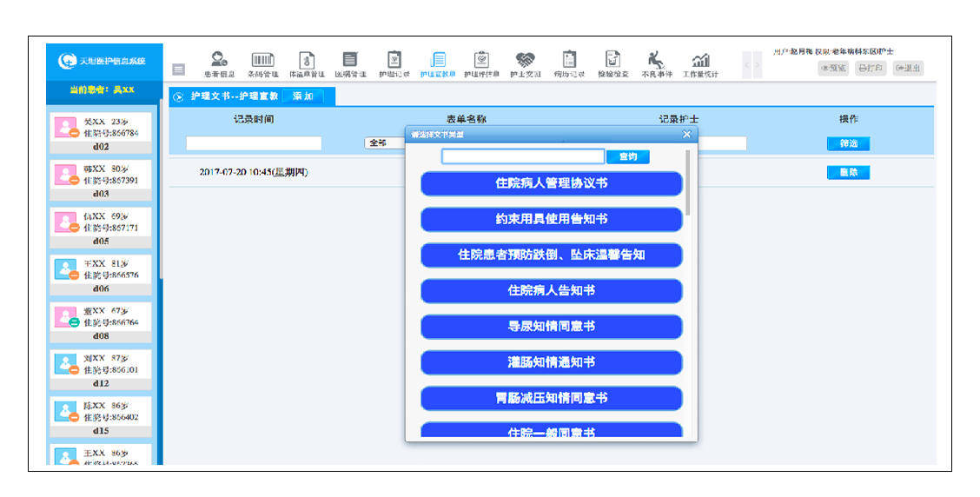The width and height of the screenshot is (980, 497).
Task: Click the 筛选 filter button
Action: 848,144
